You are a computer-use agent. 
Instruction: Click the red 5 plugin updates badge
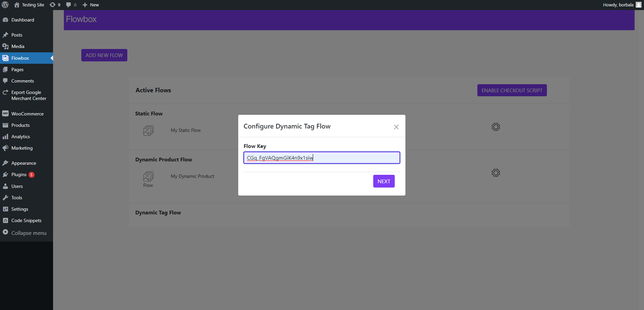(x=32, y=175)
